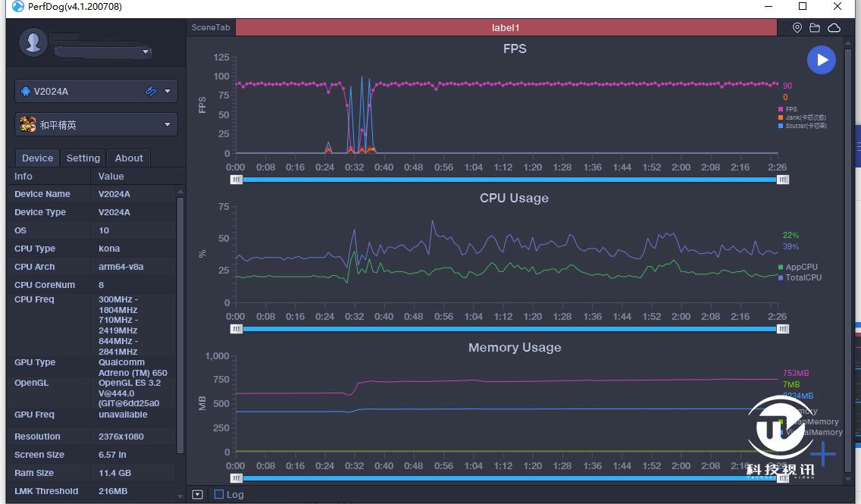Viewport: 861px width, 504px height.
Task: Click the Android icon beside V2024A
Action: (x=26, y=91)
